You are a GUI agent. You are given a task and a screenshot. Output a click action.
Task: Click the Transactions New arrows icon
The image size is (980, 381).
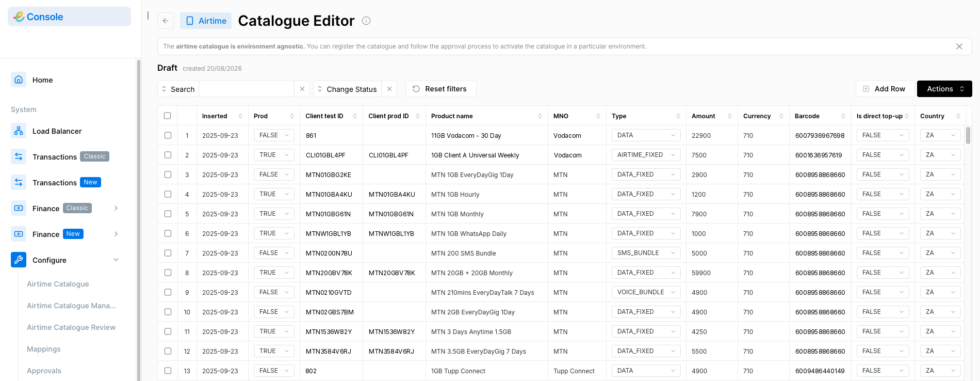[19, 182]
